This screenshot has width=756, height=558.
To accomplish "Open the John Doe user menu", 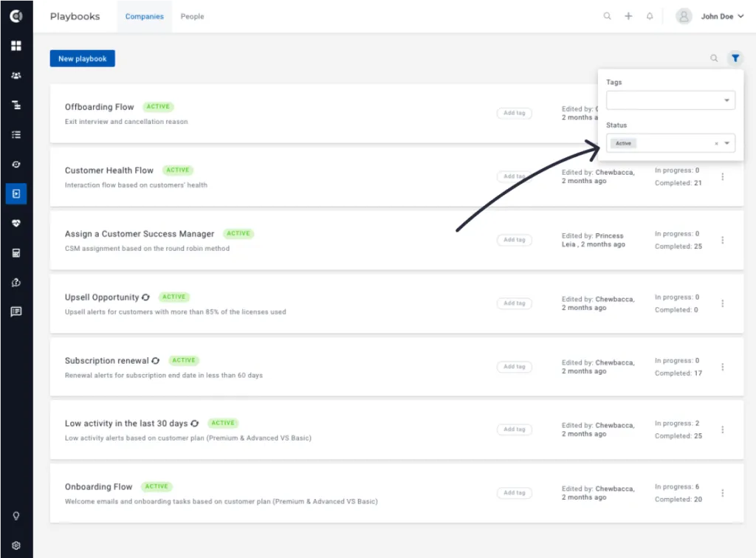I will click(x=722, y=16).
